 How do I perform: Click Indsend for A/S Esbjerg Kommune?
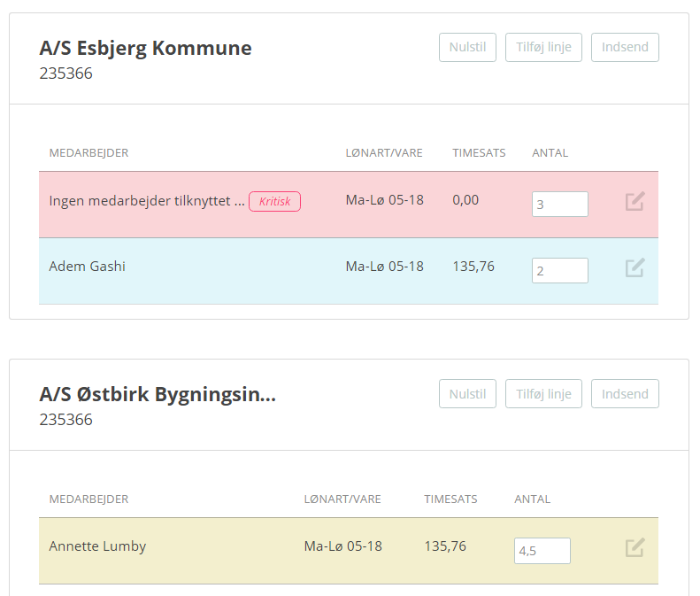pyautogui.click(x=625, y=47)
